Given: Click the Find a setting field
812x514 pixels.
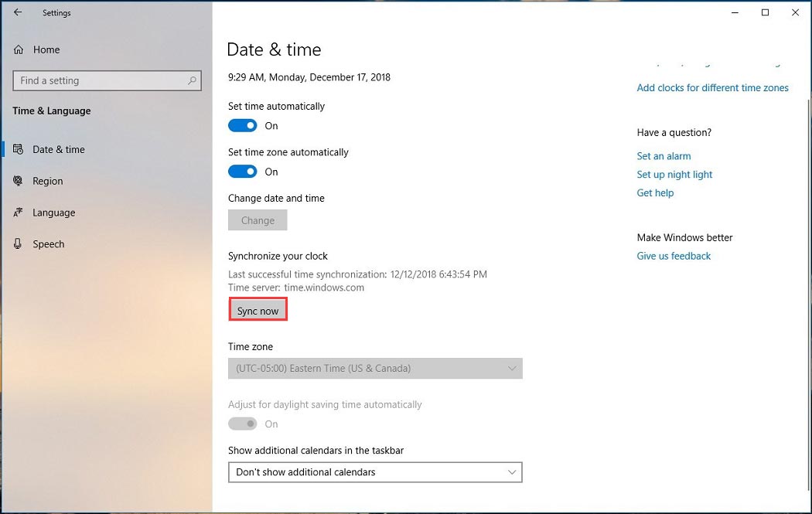Looking at the screenshot, I should tap(101, 80).
